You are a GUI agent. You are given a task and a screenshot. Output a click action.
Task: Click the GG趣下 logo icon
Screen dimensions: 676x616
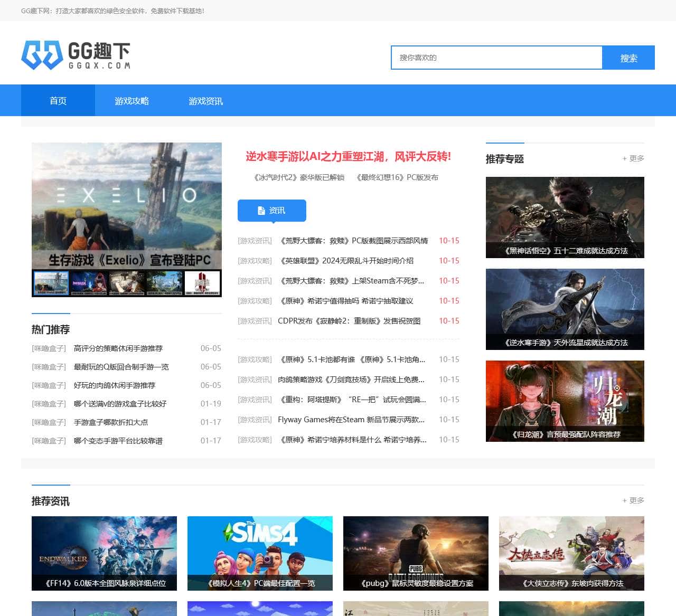40,54
